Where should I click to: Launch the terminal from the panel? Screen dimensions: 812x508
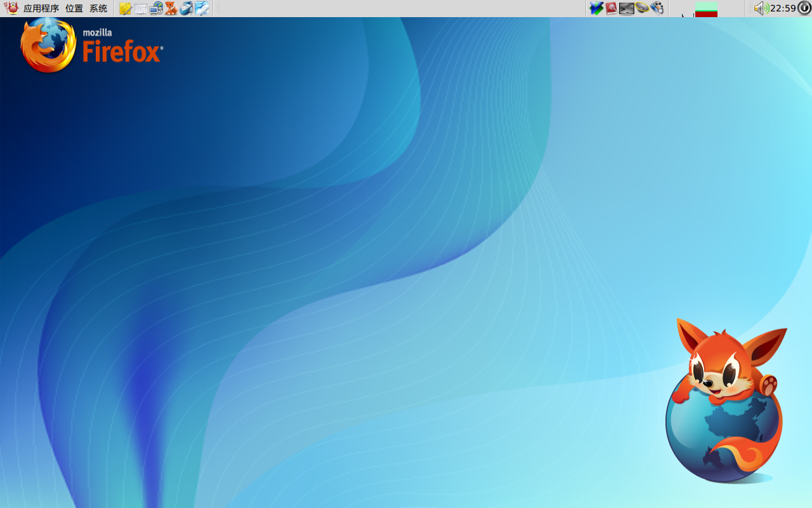[627, 9]
